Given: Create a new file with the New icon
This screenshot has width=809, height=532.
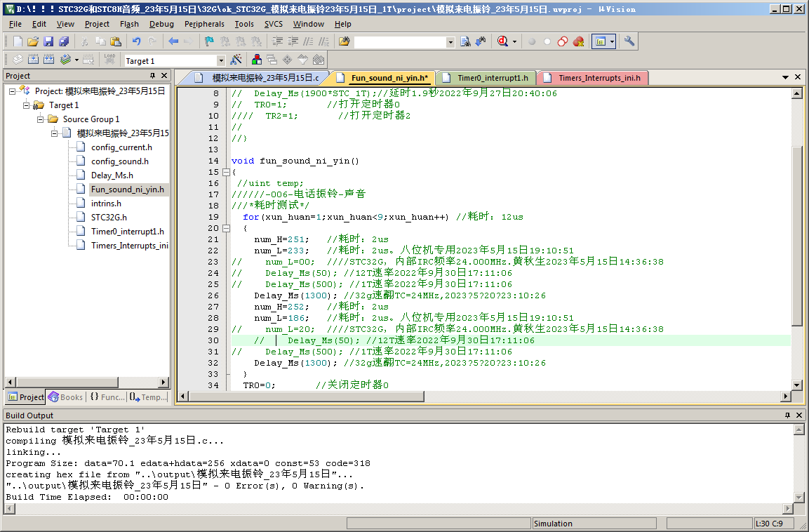Looking at the screenshot, I should pyautogui.click(x=17, y=41).
